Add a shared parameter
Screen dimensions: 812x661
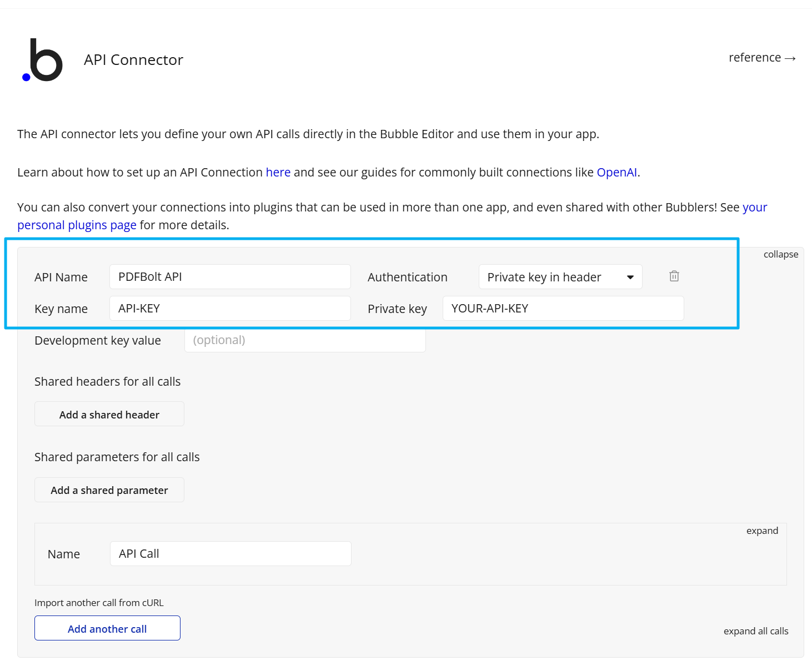tap(109, 490)
